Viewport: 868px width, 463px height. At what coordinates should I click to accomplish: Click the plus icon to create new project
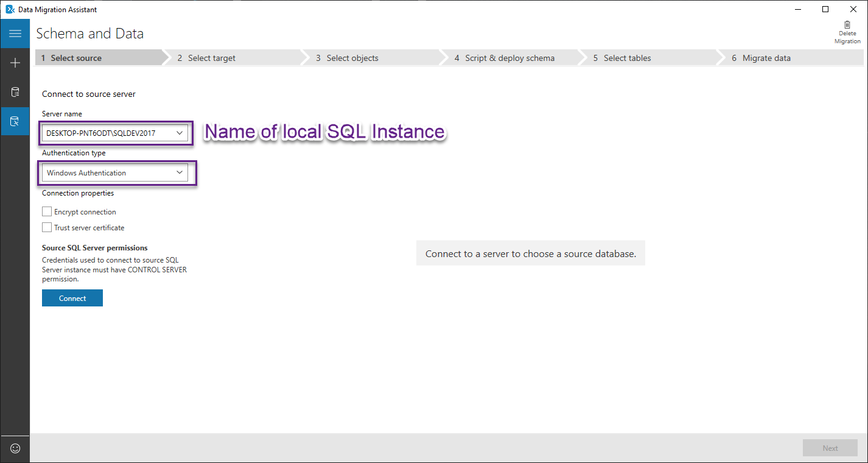tap(15, 63)
